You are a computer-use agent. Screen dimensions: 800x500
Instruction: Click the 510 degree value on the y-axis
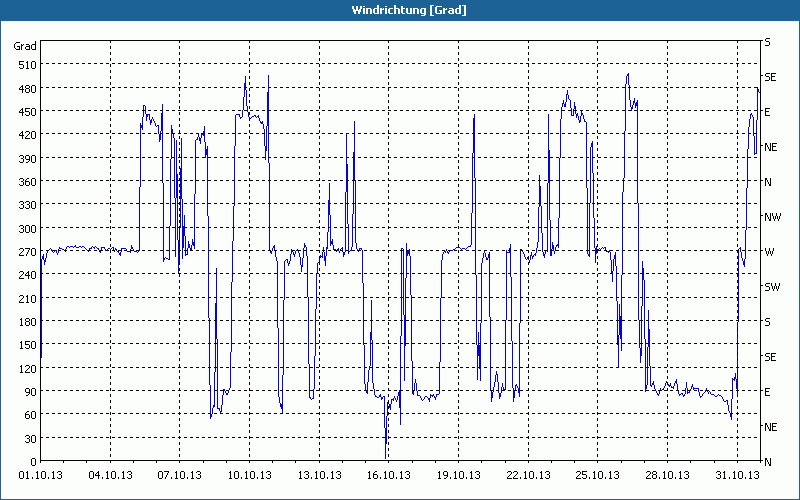(x=27, y=65)
